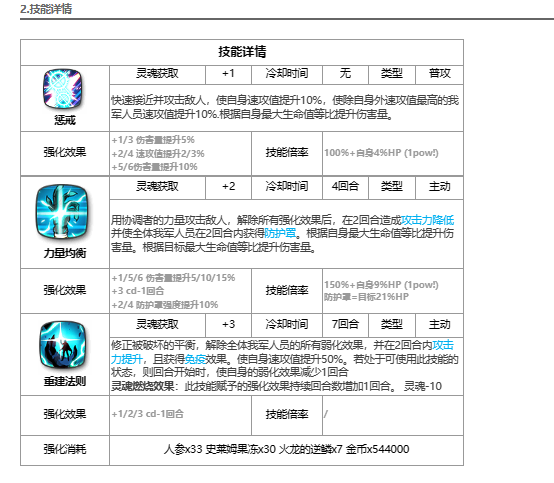
Task: Click the 强化消耗 row label
Action: (65, 449)
